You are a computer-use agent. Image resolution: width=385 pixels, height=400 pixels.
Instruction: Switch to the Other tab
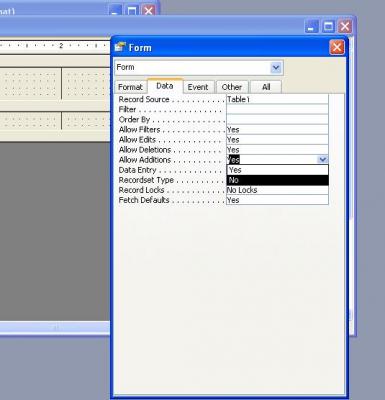click(x=232, y=87)
